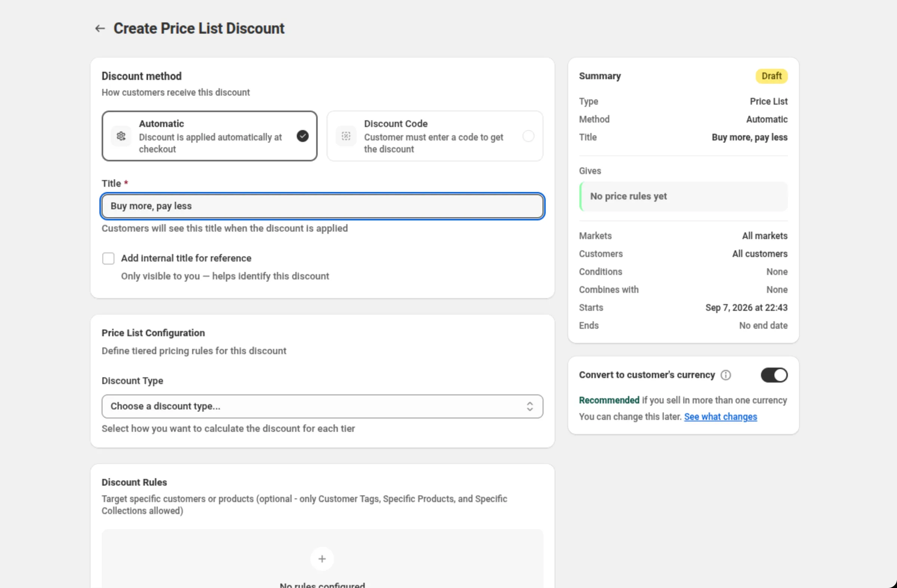
Task: Select the Discount Code radio option
Action: tap(528, 136)
